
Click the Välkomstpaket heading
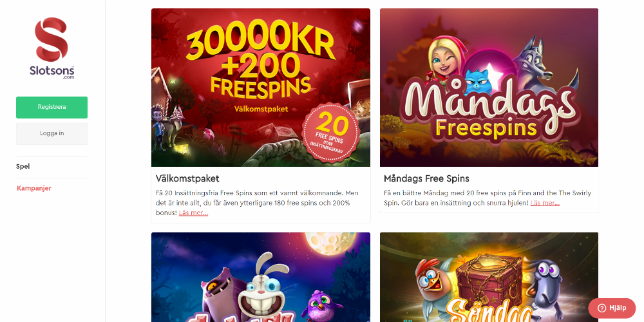coord(187,178)
